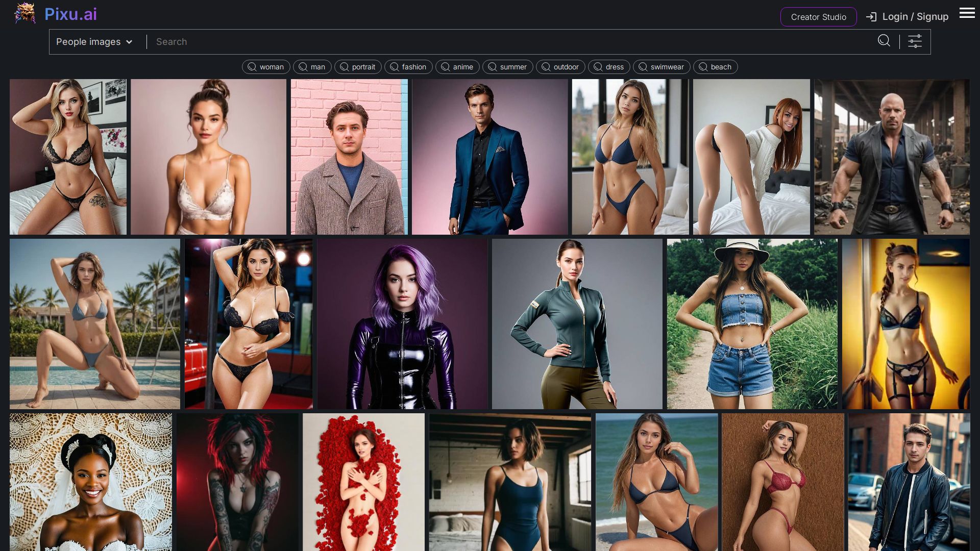
Task: Click the Pixu.ai title text
Action: point(70,14)
